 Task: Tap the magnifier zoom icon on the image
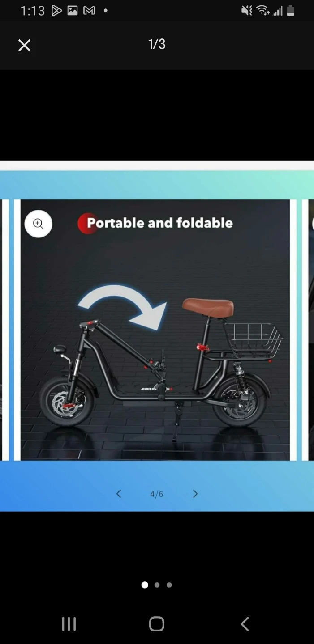(x=39, y=224)
